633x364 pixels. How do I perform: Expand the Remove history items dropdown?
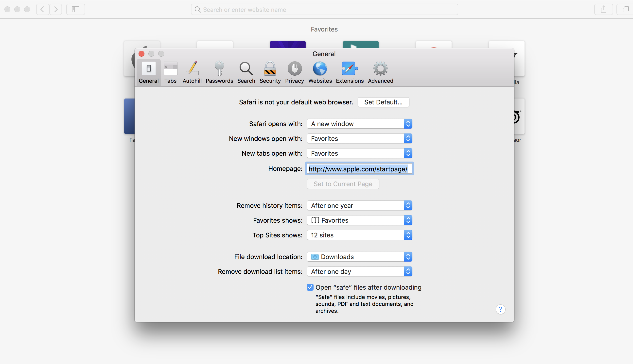coord(359,205)
